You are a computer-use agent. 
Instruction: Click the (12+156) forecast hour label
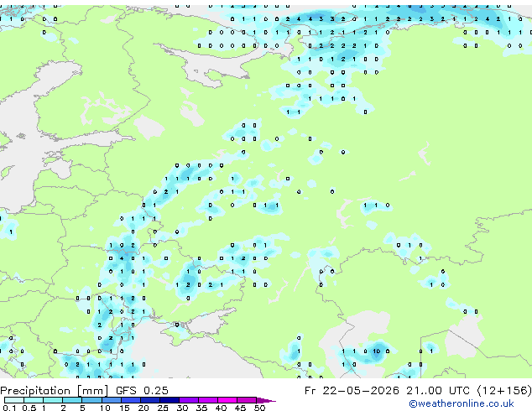[x=504, y=391]
